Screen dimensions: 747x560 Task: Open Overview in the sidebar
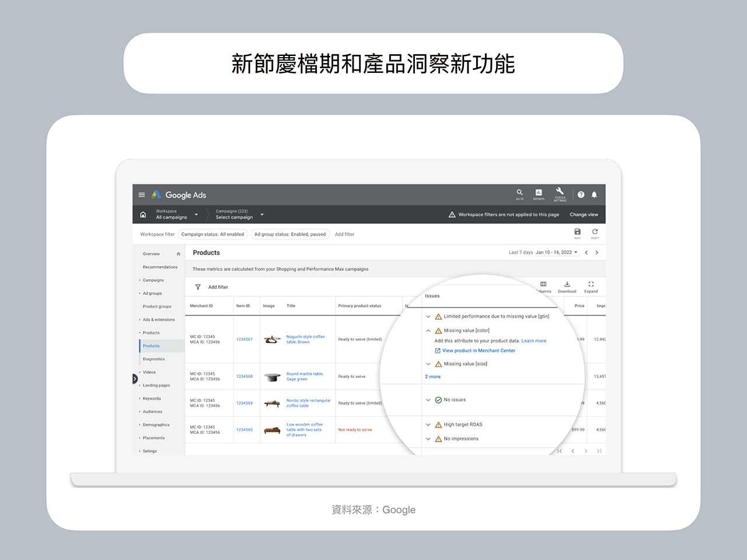click(151, 254)
